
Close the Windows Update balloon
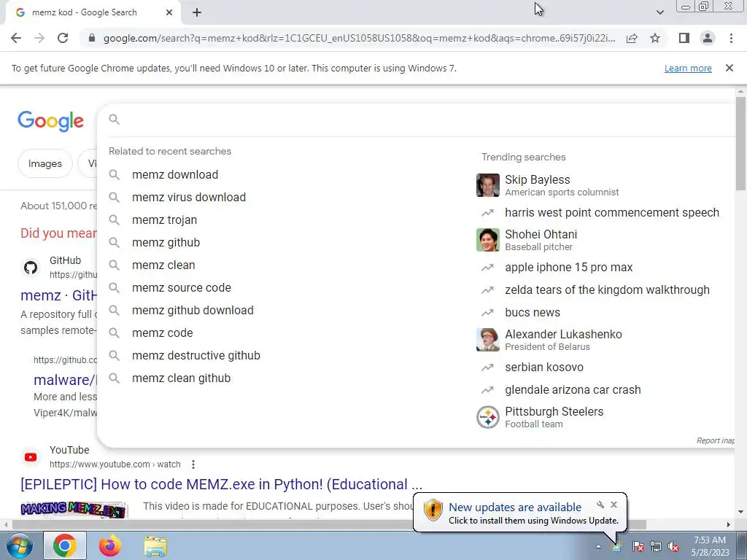click(614, 505)
